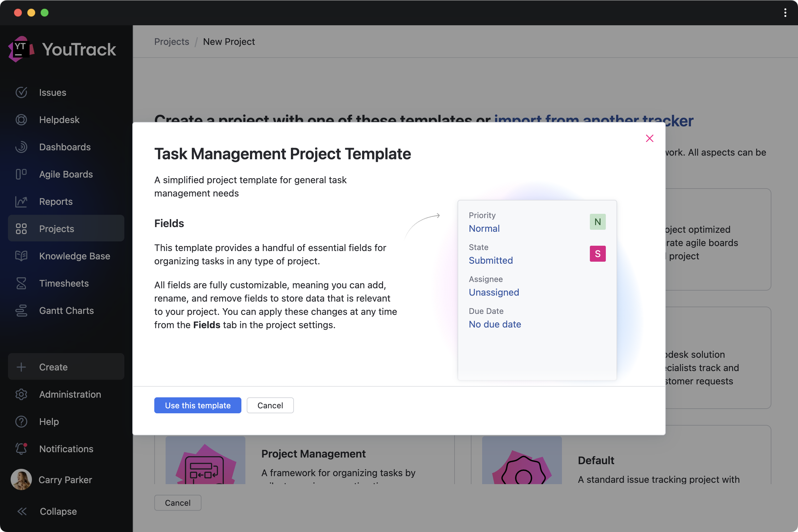
Task: Click the Default template card title
Action: 596,461
